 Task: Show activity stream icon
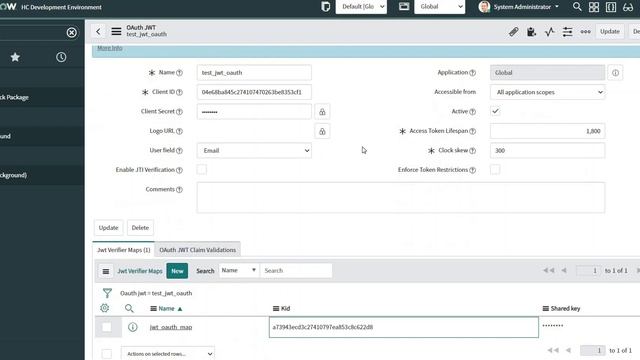[549, 32]
